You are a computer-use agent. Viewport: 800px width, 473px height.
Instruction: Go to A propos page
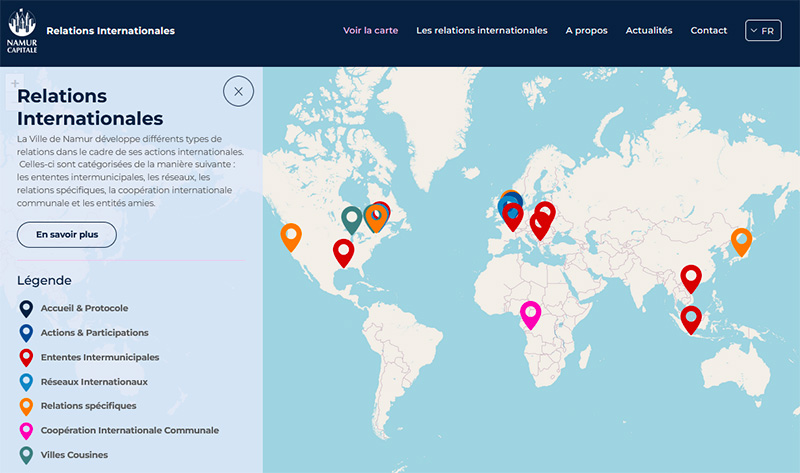[x=586, y=31]
